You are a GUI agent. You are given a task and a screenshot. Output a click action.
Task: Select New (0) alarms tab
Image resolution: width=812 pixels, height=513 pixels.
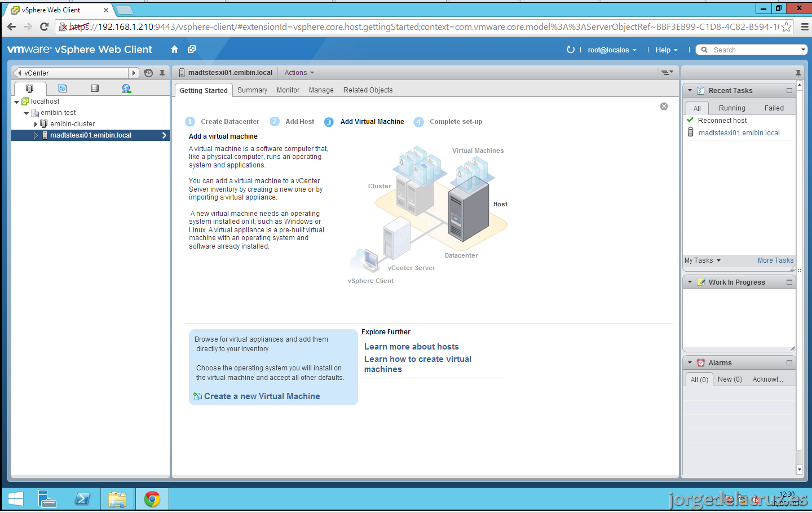pos(730,379)
